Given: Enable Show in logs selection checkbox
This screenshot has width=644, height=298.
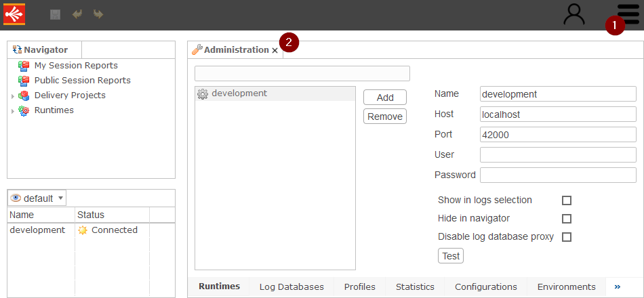Looking at the screenshot, I should coord(567,200).
